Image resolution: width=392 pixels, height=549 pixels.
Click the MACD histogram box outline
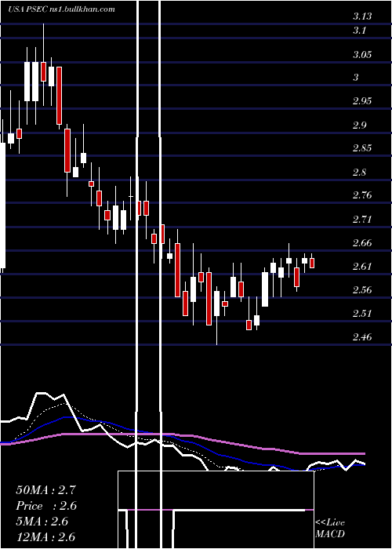point(216,510)
